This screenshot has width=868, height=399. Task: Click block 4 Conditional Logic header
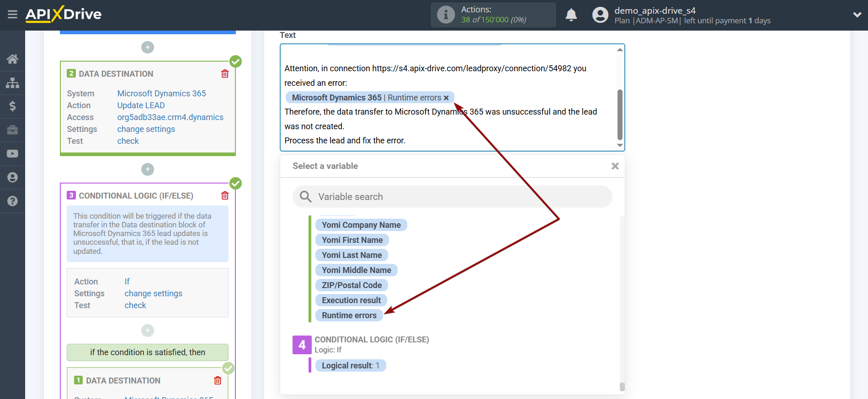(372, 340)
